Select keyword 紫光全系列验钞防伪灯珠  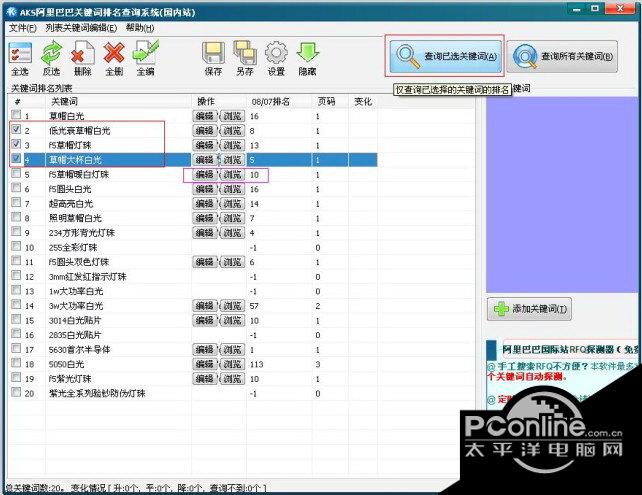pos(97,394)
